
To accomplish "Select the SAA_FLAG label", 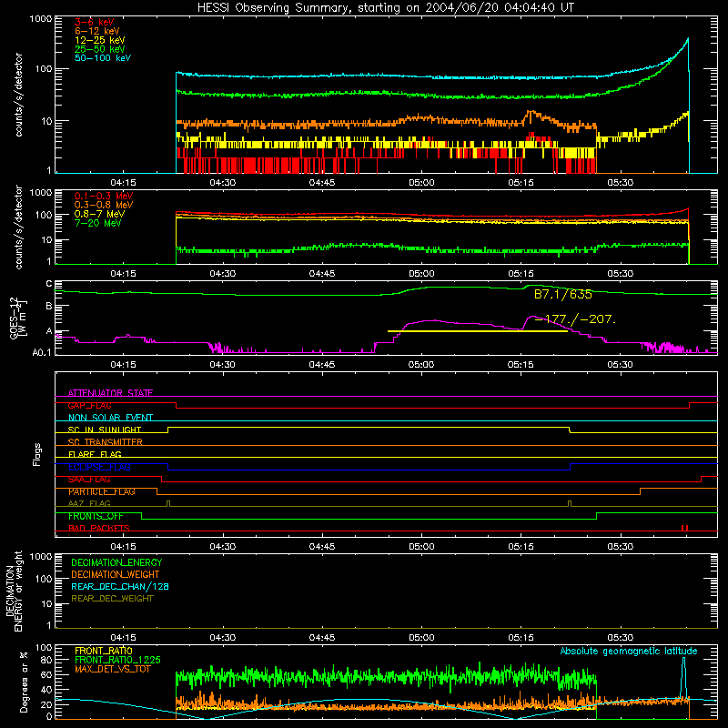I will click(89, 480).
